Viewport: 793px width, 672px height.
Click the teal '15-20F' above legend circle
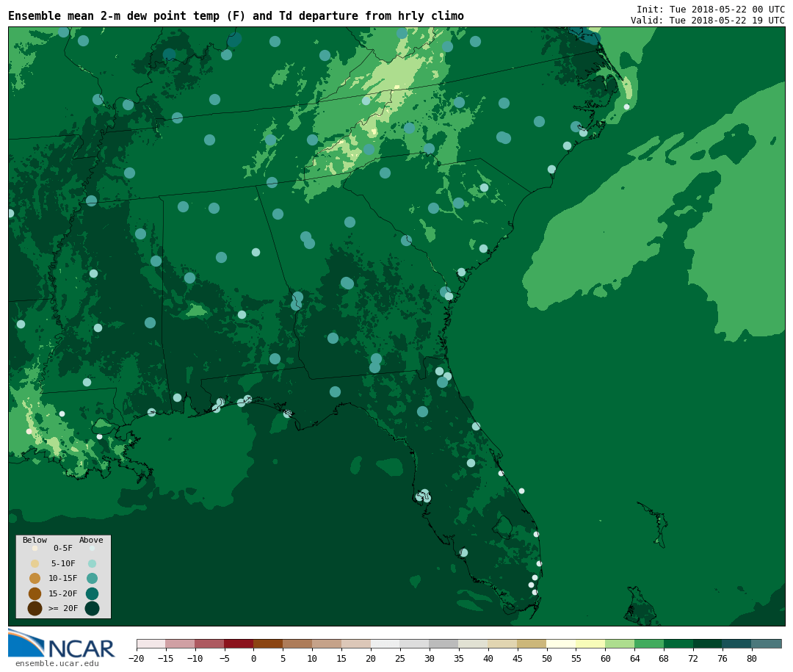pyautogui.click(x=92, y=593)
